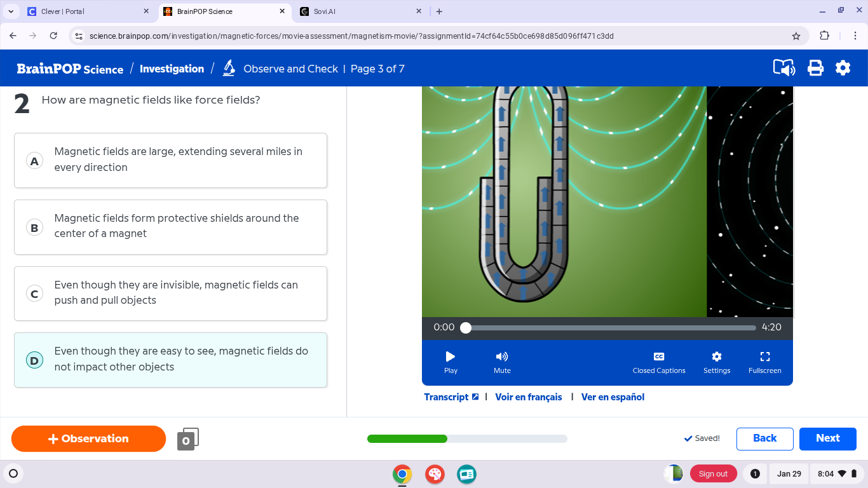Play the magnetism movie
Screen dimensions: 868x488
[451, 361]
